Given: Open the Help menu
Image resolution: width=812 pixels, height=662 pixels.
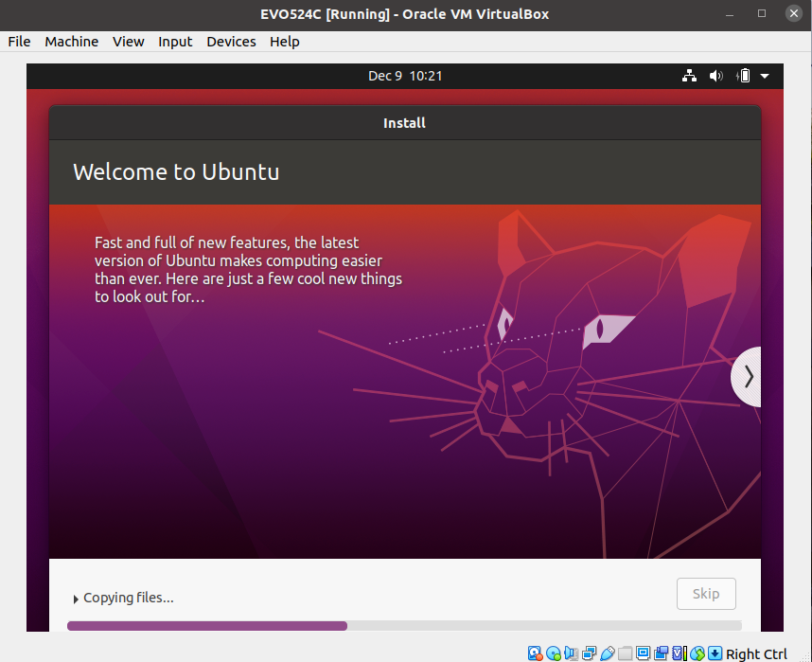Looking at the screenshot, I should [284, 42].
